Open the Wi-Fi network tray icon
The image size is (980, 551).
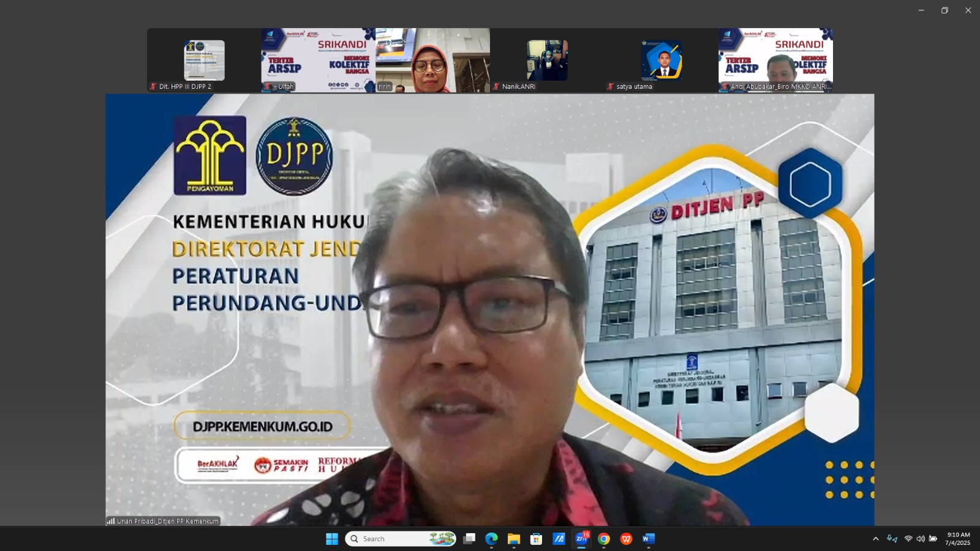(908, 539)
